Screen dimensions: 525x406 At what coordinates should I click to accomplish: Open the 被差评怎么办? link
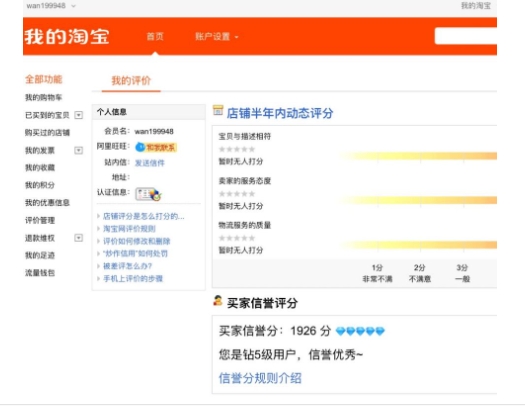pyautogui.click(x=128, y=266)
